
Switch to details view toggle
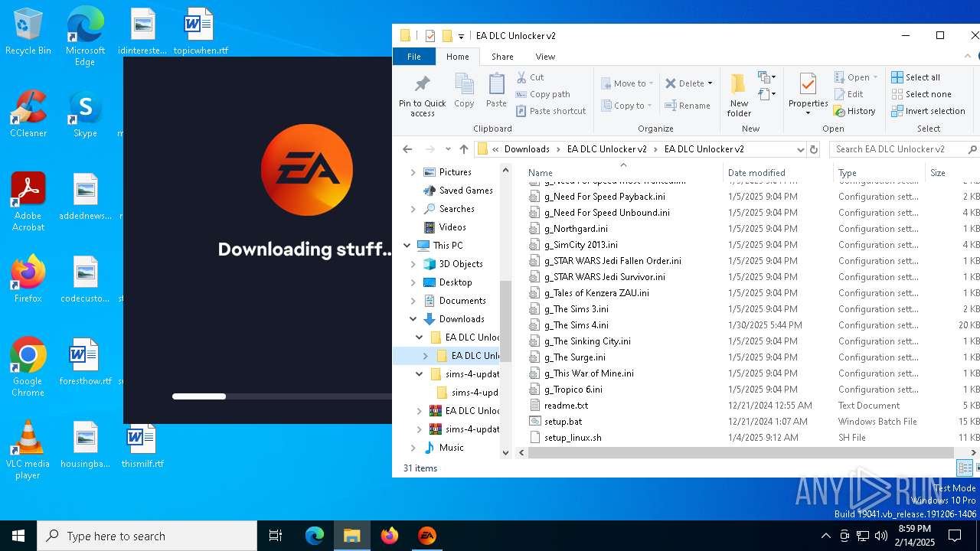pos(965,468)
